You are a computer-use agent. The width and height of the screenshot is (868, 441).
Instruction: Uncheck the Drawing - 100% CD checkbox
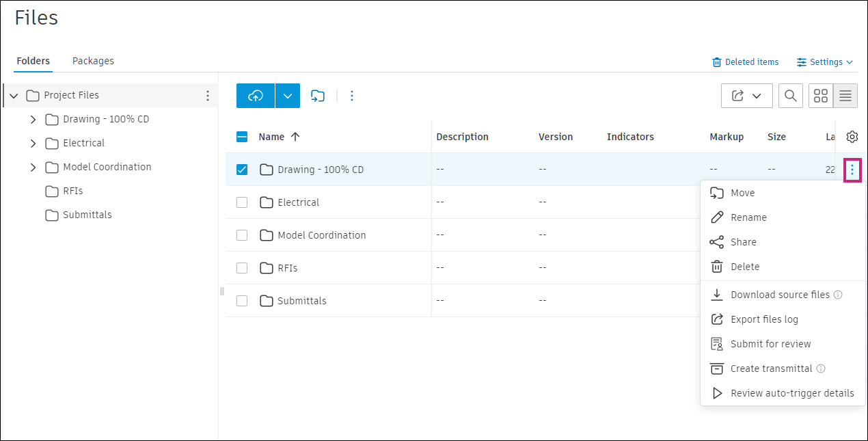click(x=242, y=170)
